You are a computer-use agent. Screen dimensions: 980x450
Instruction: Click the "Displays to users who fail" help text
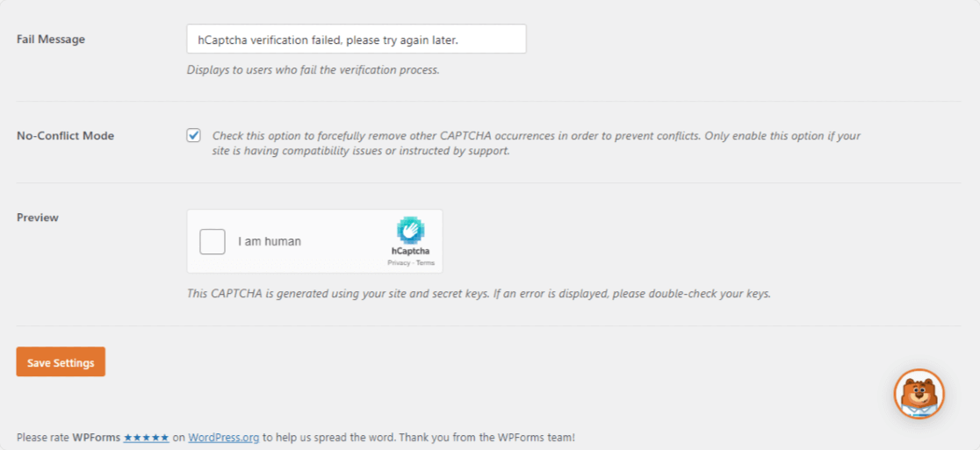313,70
